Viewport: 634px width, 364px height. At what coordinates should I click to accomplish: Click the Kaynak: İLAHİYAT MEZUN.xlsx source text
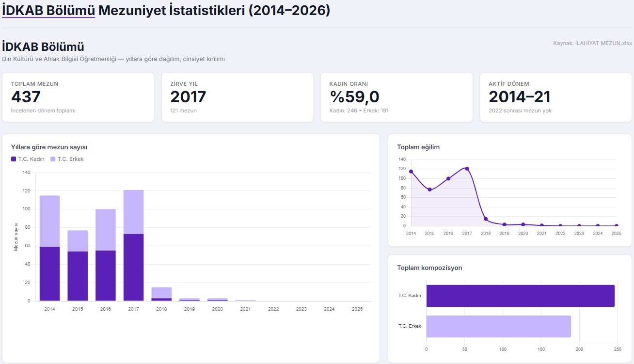click(x=592, y=43)
